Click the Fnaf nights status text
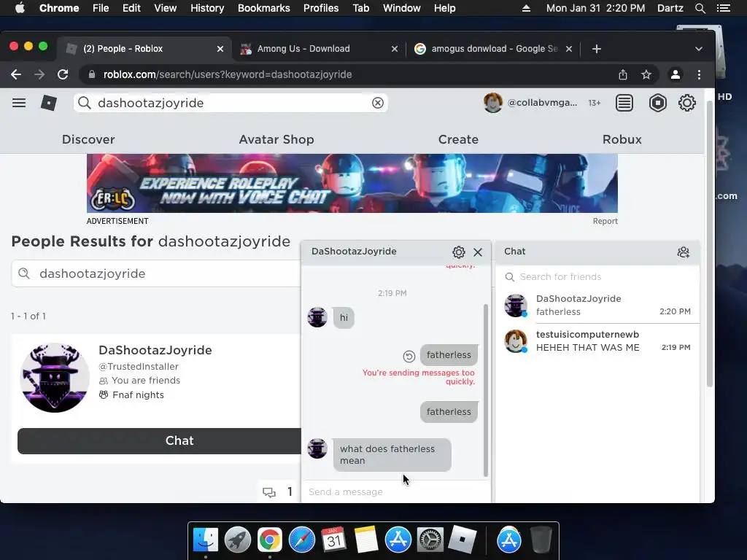 (138, 394)
